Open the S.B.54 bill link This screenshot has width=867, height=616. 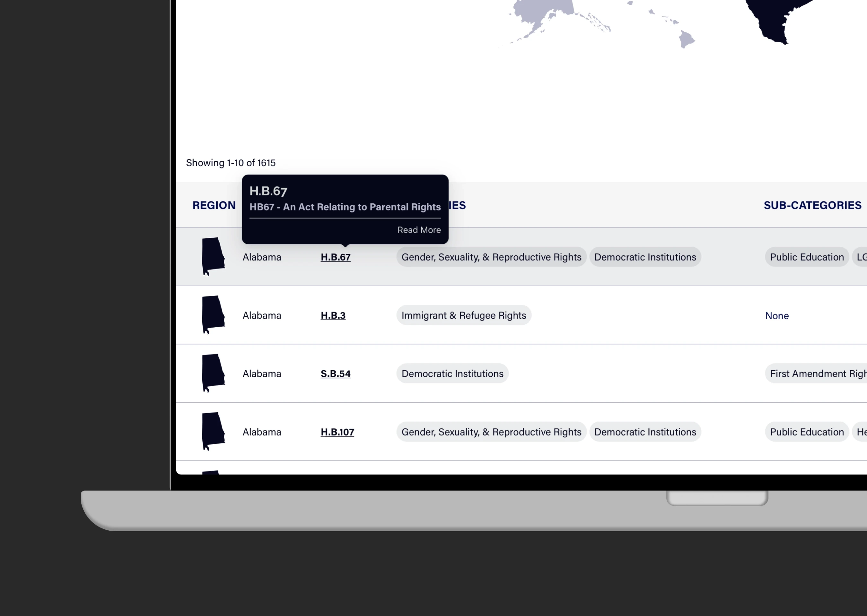tap(335, 374)
